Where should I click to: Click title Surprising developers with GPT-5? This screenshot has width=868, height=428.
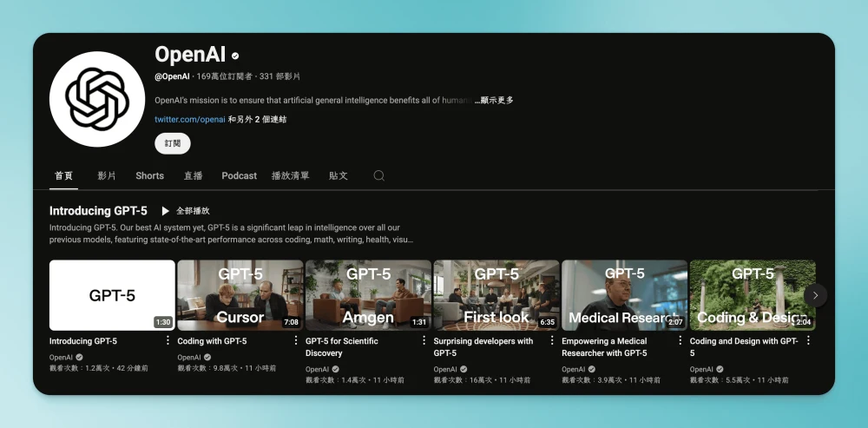coord(483,347)
